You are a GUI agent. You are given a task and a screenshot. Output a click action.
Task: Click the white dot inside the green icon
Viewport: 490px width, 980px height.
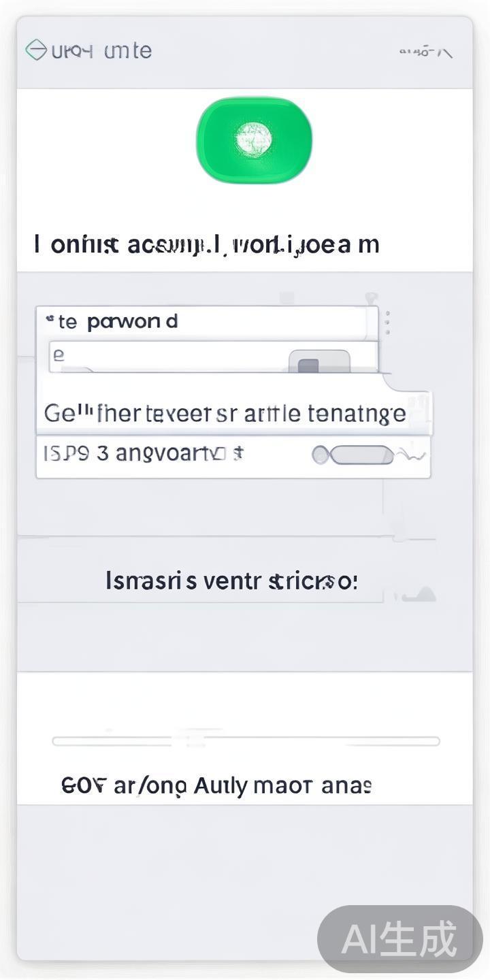point(254,139)
